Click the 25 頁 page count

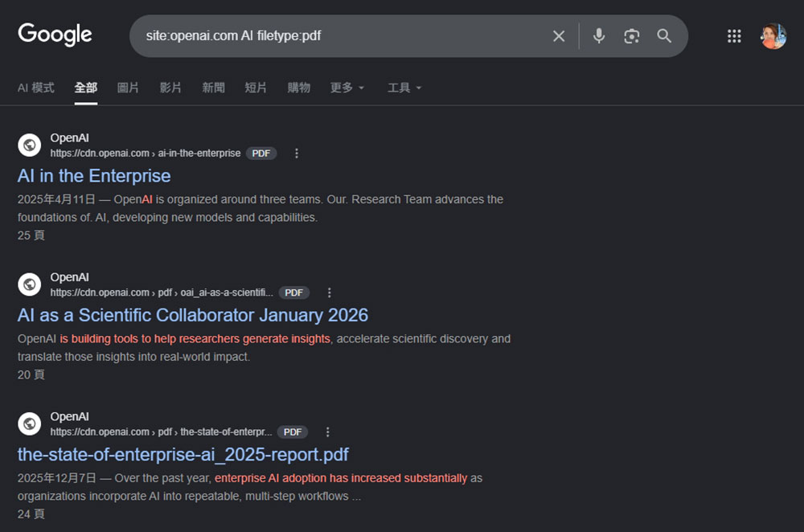click(31, 235)
